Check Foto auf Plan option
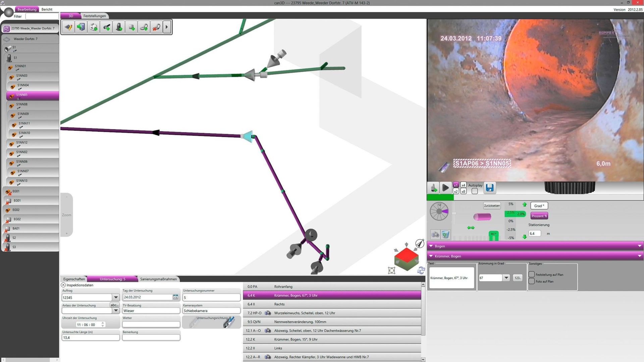644x362 pixels. coord(532,281)
